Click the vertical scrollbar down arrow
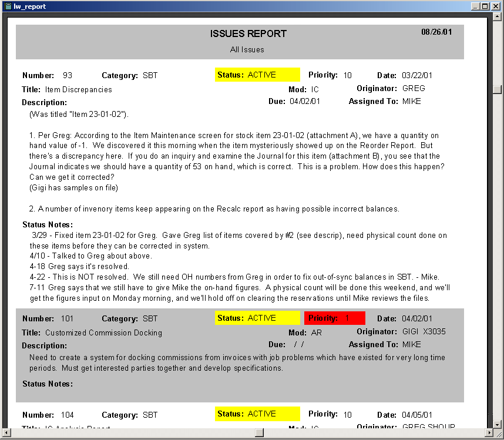 497,424
